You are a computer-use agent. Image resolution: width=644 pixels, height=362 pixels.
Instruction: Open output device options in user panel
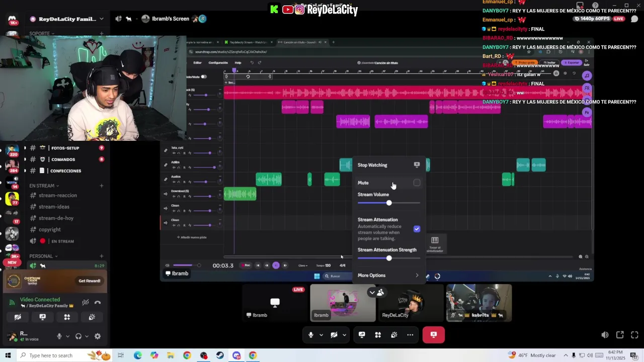pyautogui.click(x=87, y=336)
